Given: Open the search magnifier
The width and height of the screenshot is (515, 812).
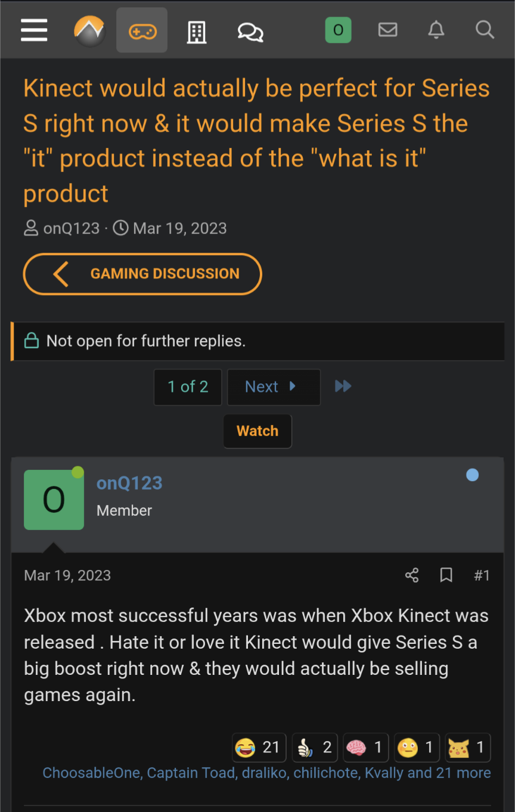Looking at the screenshot, I should (485, 29).
